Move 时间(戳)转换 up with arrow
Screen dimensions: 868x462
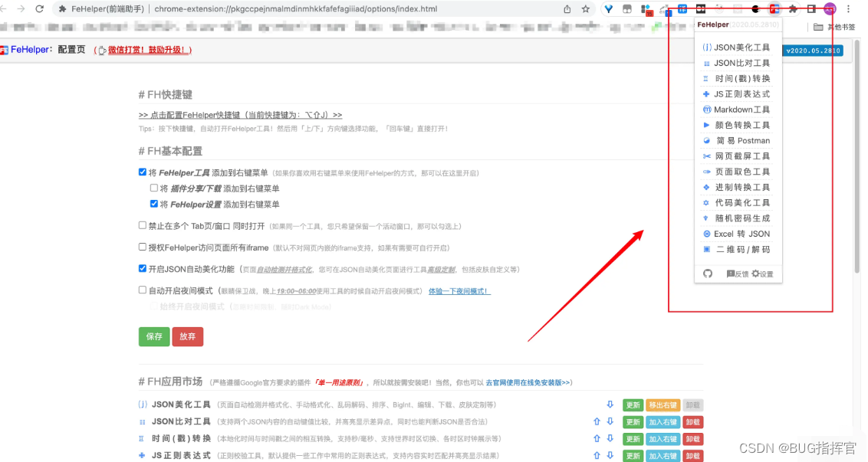tap(597, 439)
